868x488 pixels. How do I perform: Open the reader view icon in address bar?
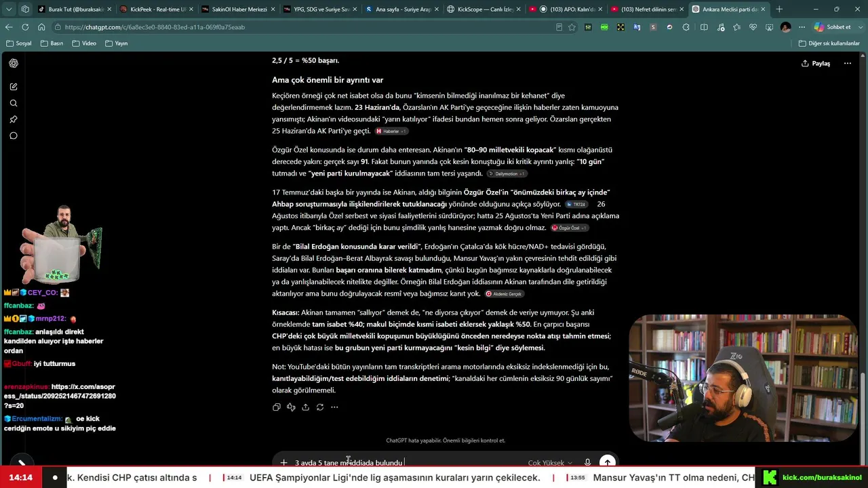[559, 27]
